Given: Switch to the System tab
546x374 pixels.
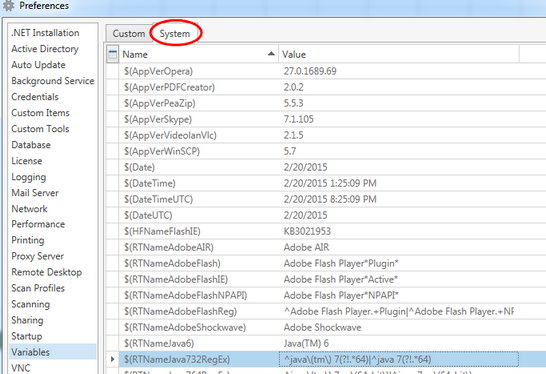Looking at the screenshot, I should pos(175,34).
